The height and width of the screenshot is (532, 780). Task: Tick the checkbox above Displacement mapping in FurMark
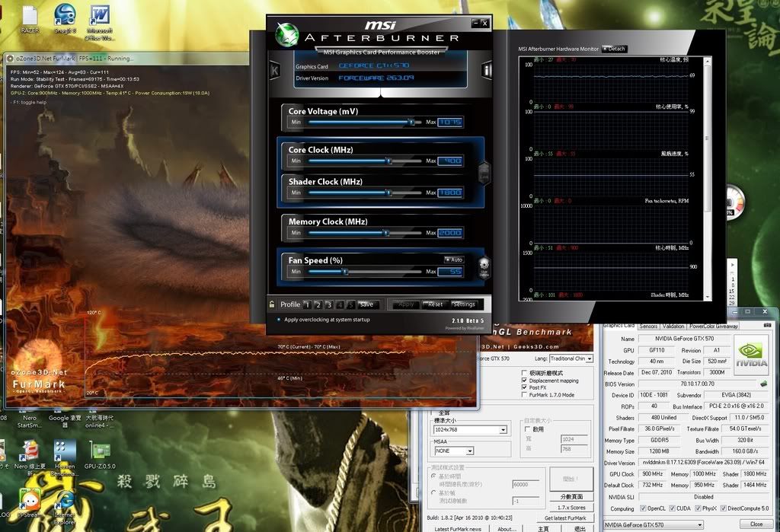pos(524,372)
